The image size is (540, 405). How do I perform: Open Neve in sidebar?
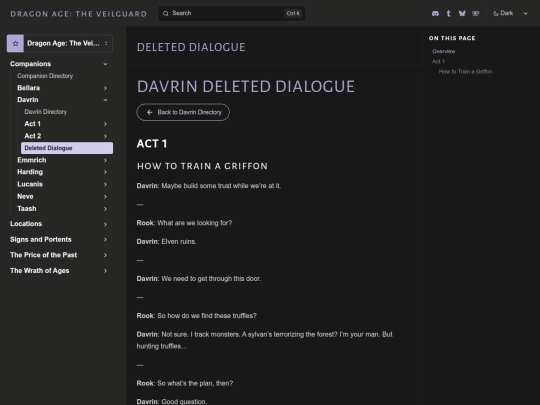(x=25, y=196)
